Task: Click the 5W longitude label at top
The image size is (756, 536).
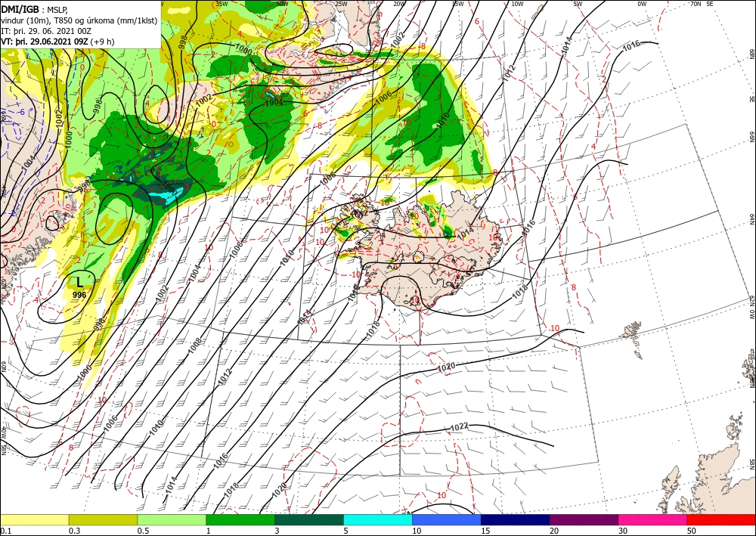Action: 578,4
